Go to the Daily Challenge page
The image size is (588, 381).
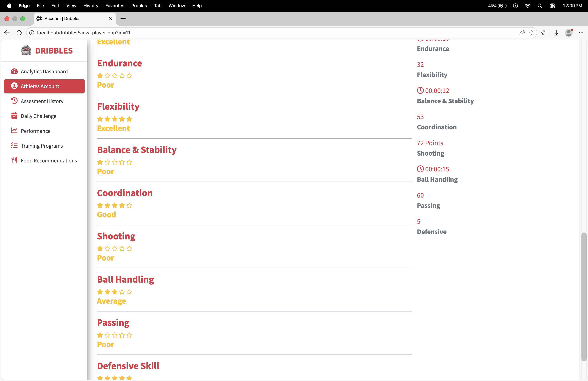coord(39,116)
